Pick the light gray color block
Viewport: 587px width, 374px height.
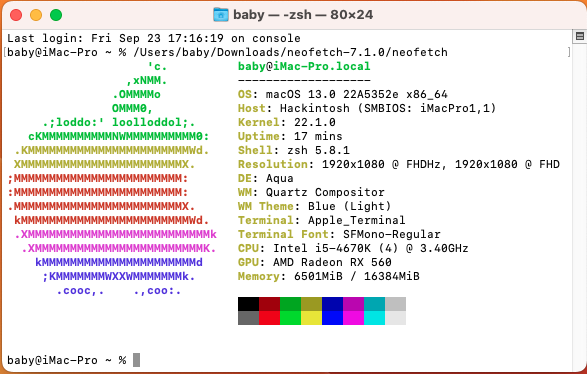point(395,304)
